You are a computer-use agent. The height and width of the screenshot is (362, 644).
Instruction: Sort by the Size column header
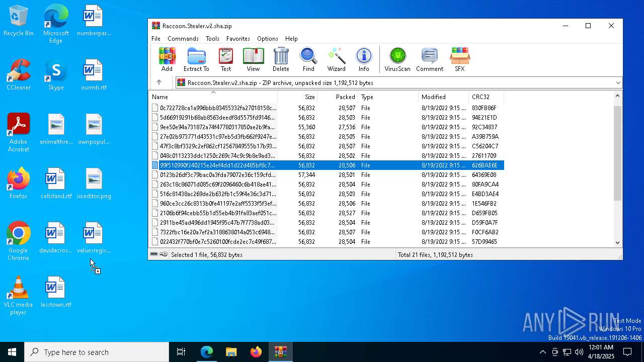coord(297,97)
